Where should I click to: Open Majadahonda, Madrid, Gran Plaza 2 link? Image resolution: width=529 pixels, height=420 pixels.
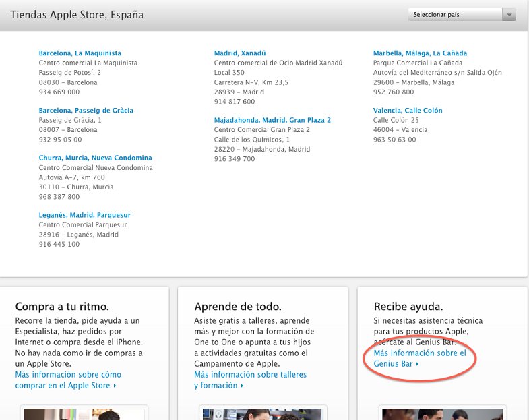pos(272,121)
